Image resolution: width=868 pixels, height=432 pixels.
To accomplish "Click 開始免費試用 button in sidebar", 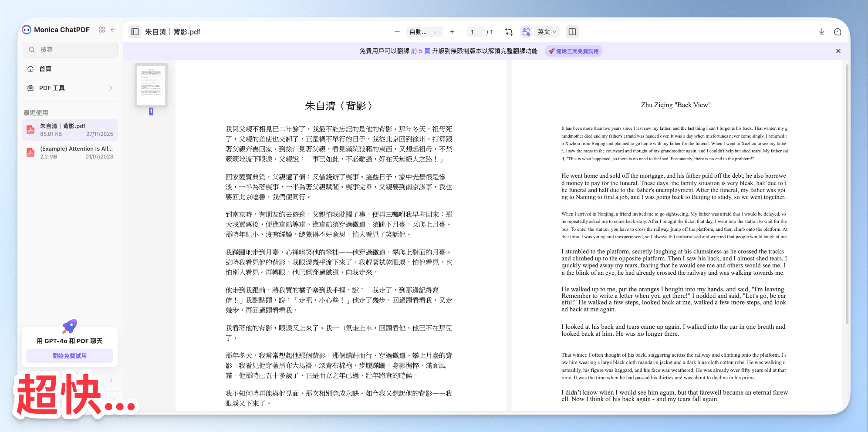I will tap(70, 356).
